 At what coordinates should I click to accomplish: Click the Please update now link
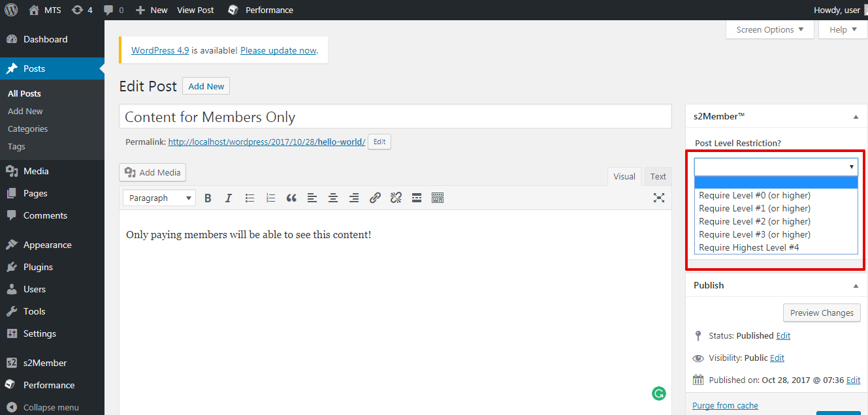coord(278,50)
